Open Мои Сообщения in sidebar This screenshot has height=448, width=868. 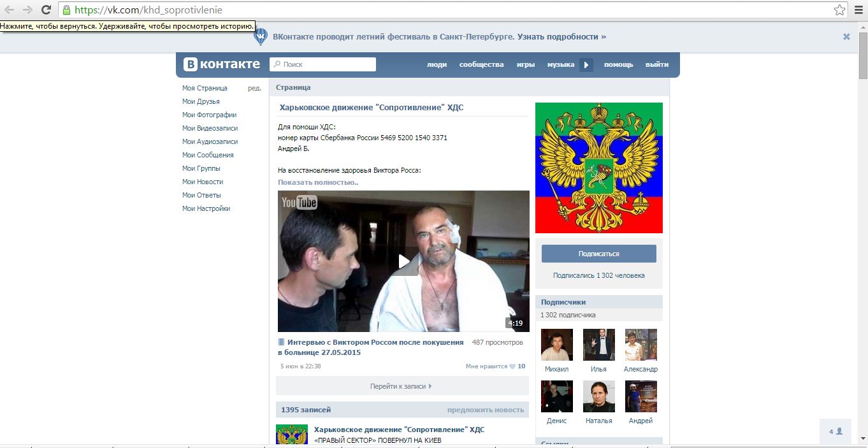[208, 155]
